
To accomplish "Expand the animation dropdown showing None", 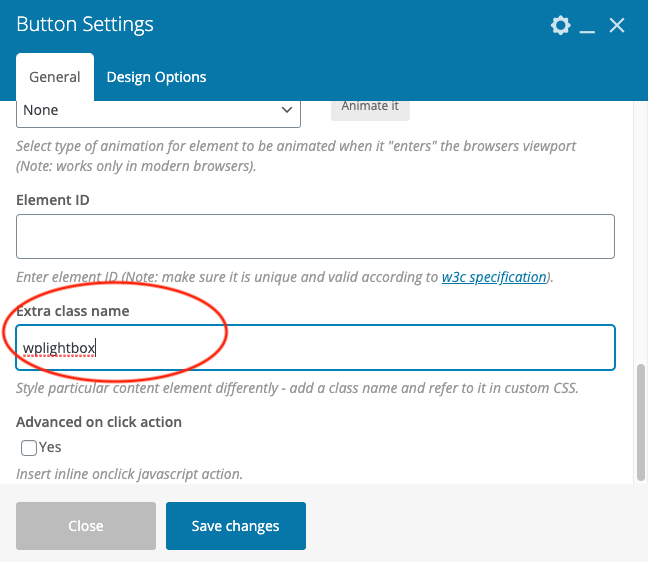I will [159, 110].
